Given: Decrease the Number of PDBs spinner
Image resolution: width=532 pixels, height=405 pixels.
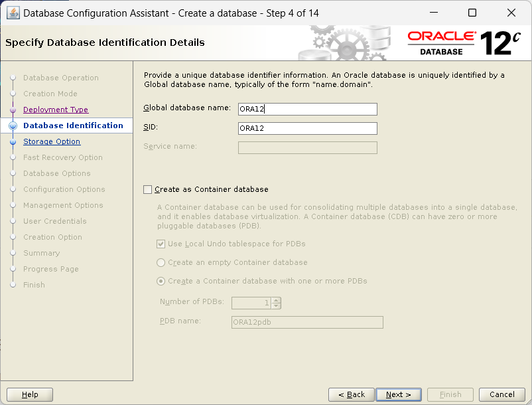Looking at the screenshot, I should (276, 306).
